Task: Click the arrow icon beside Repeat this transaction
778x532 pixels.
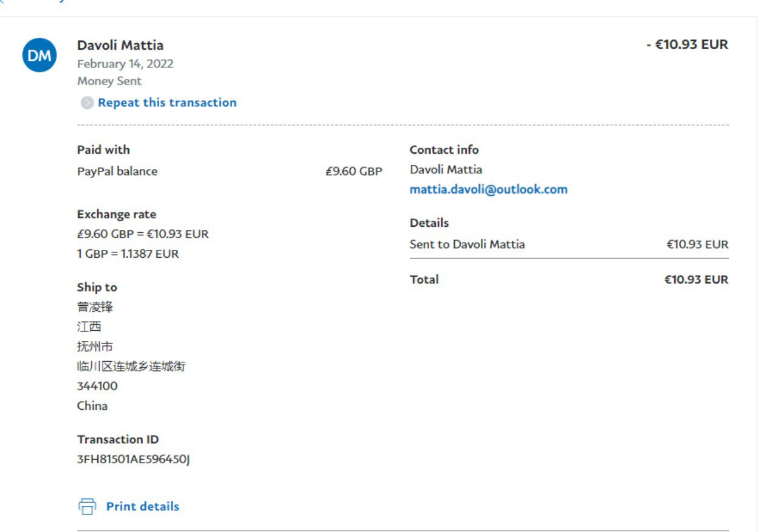Action: click(87, 103)
